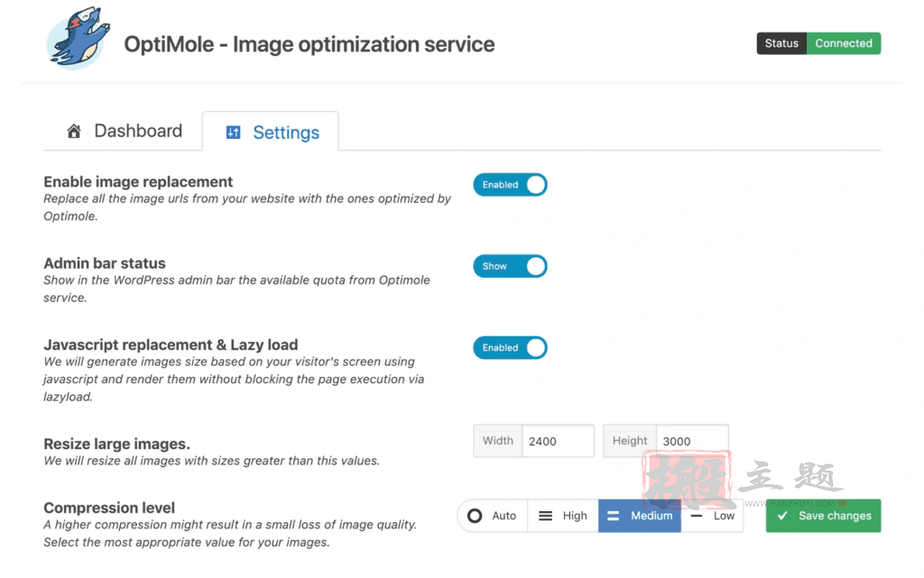The image size is (924, 578).
Task: Click the Dashboard home icon
Action: pyautogui.click(x=74, y=131)
